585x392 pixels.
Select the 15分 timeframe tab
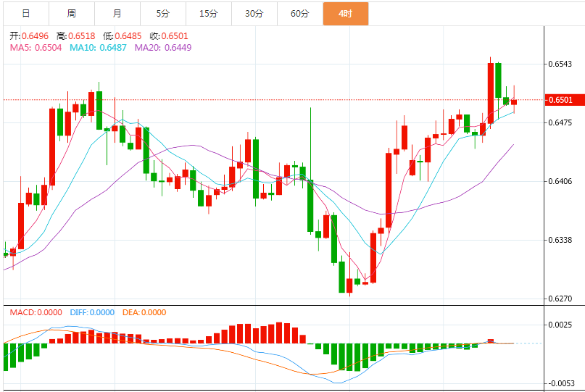[209, 14]
